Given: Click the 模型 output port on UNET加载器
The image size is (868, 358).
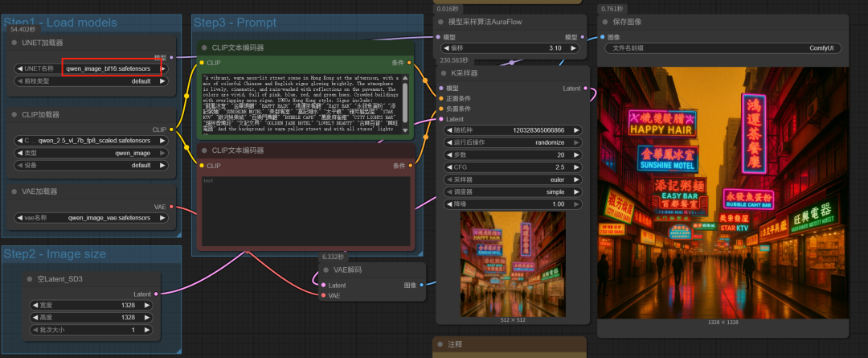Looking at the screenshot, I should coord(172,57).
